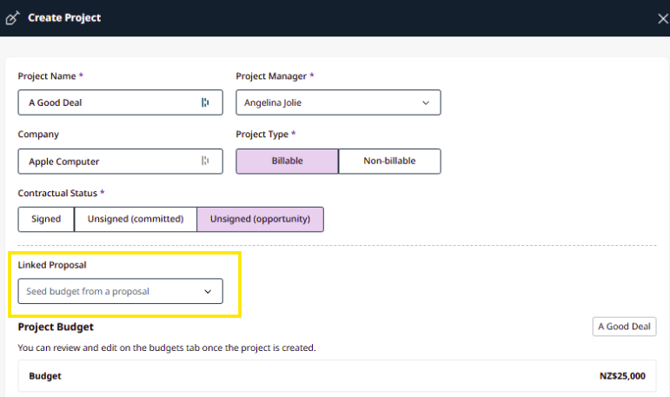Edit the Project Name field A Good Deal

(x=120, y=102)
